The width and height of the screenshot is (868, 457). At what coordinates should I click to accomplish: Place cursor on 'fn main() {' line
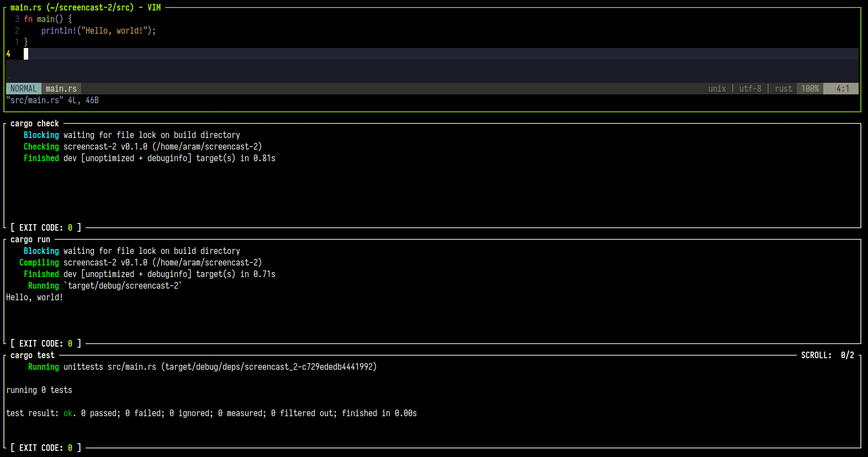pyautogui.click(x=48, y=19)
